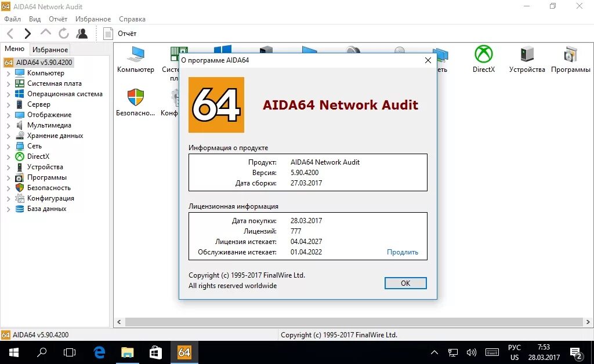Expand the Конфигурация tree node
The image size is (594, 364).
pos(8,199)
